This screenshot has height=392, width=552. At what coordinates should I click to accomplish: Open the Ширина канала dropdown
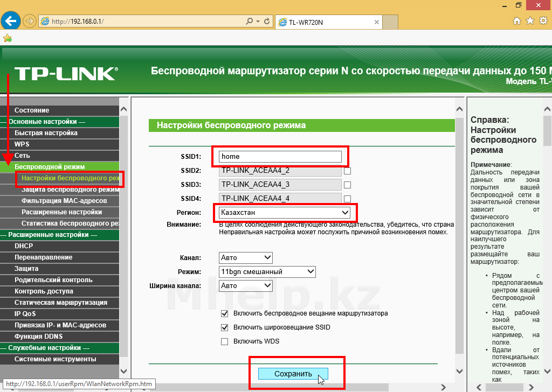pyautogui.click(x=246, y=285)
